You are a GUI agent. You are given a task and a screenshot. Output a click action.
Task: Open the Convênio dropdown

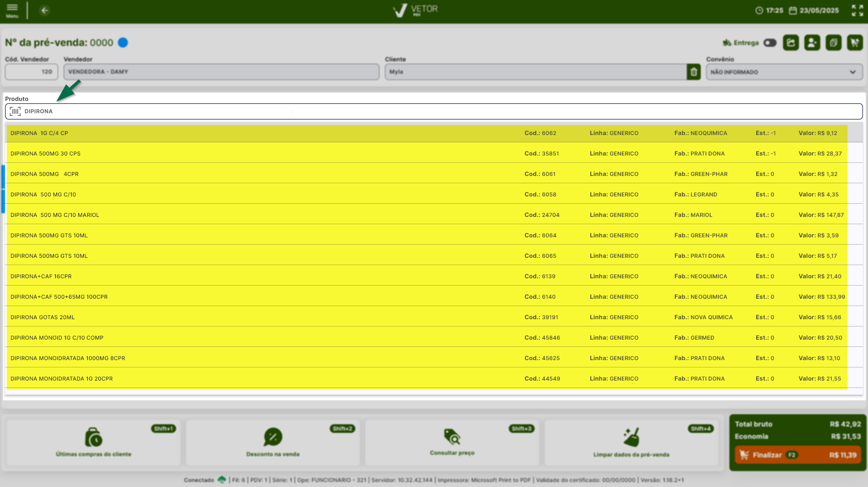(784, 72)
